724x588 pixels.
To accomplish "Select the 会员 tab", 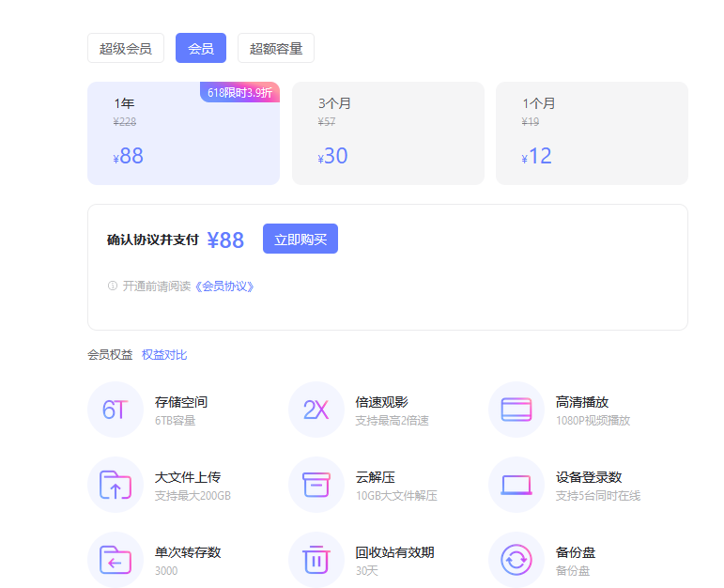I will (201, 48).
